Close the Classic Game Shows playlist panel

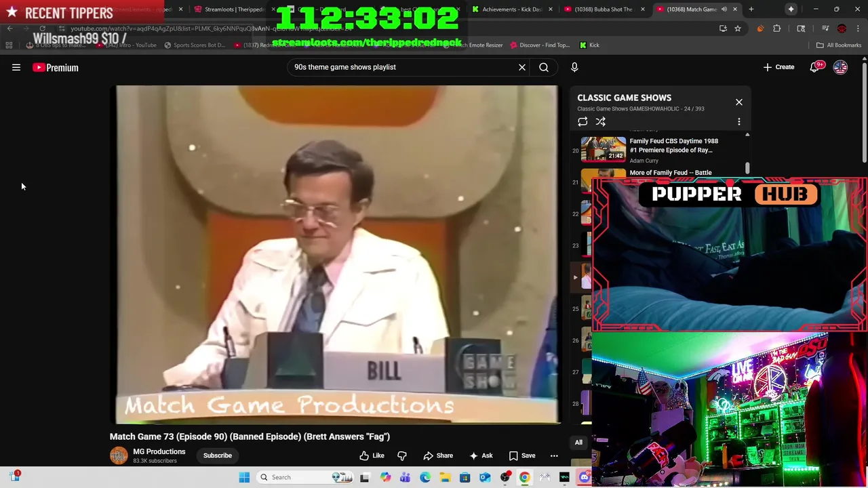point(739,102)
